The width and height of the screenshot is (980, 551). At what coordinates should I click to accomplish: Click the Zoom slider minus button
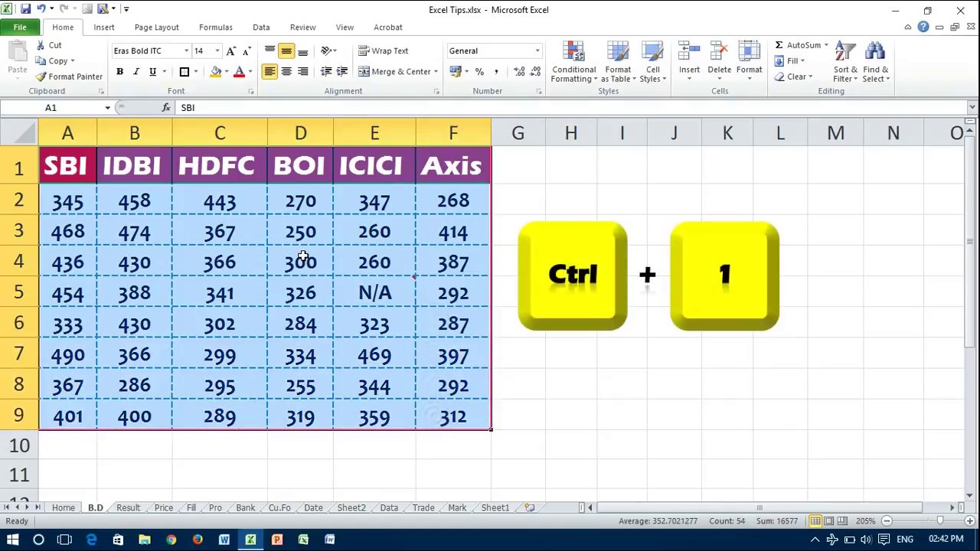tap(887, 521)
